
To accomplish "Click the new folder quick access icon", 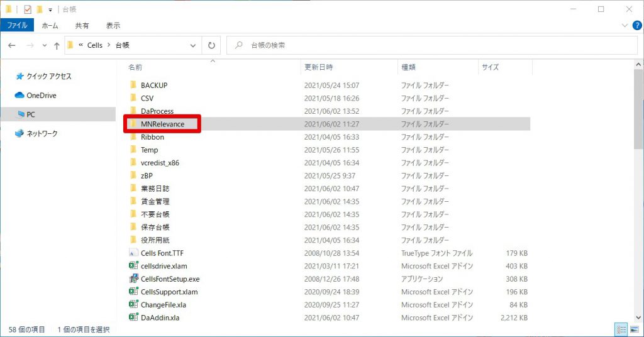I will click(x=40, y=9).
